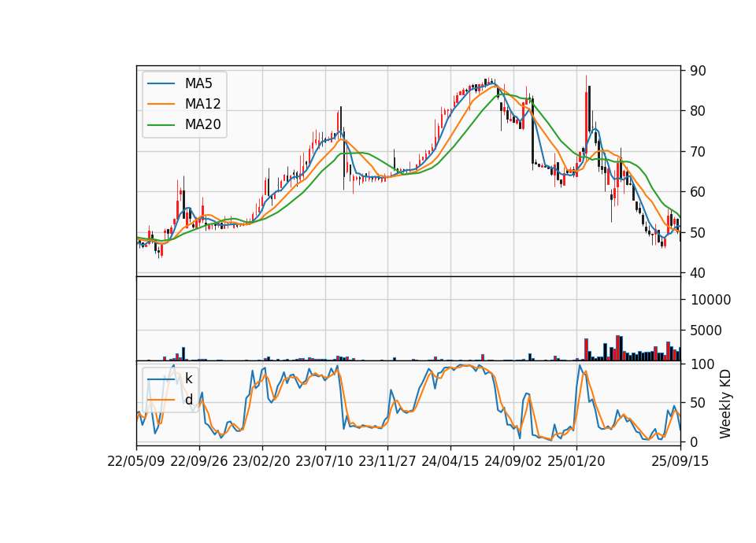Click the 70 price axis label

point(698,152)
